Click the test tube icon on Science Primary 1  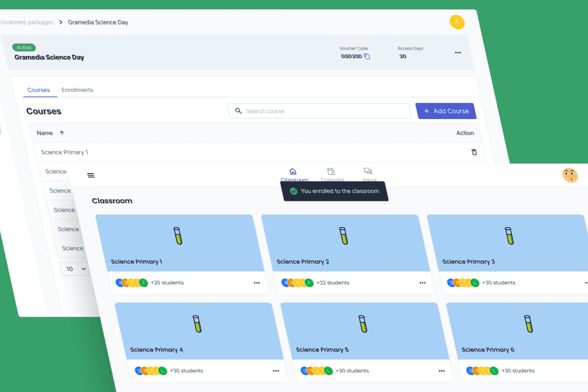click(178, 236)
